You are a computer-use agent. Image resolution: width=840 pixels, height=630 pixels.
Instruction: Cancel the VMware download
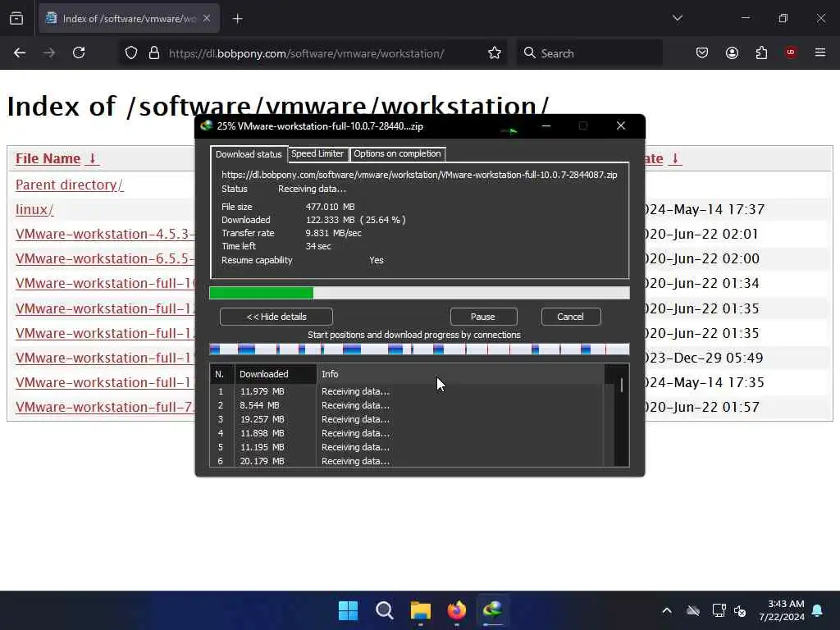point(571,317)
